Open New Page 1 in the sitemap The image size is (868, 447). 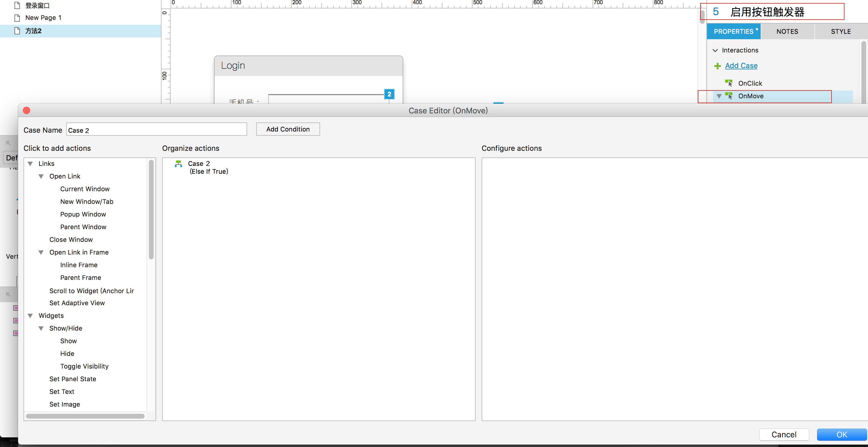43,18
